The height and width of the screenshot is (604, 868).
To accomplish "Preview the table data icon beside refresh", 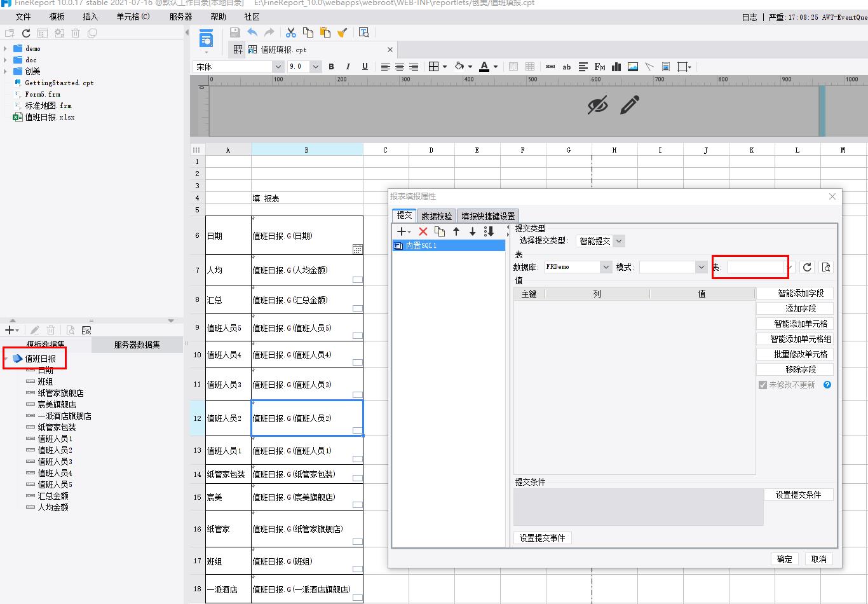I will pyautogui.click(x=825, y=267).
